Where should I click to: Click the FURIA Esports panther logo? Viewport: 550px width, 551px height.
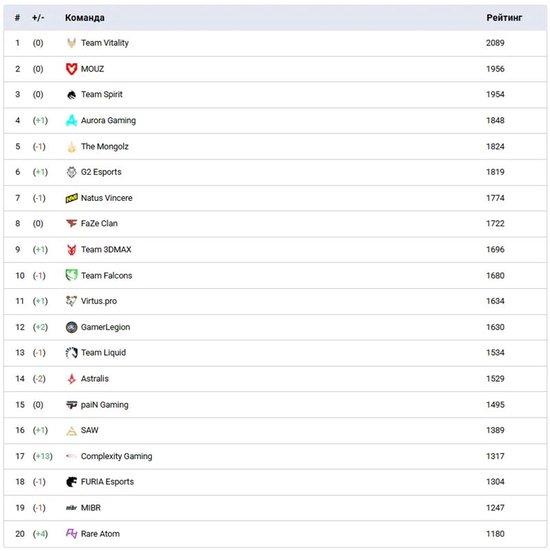(71, 482)
